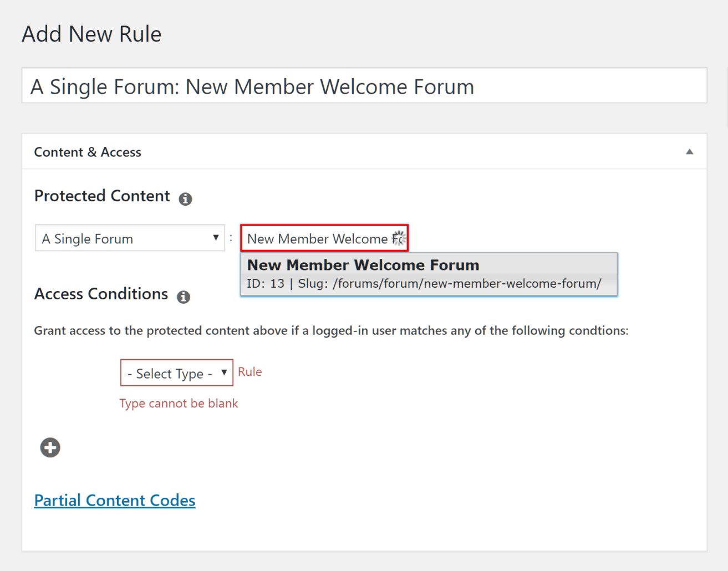This screenshot has height=571, width=728.
Task: Click the Protected Content info icon
Action: (x=186, y=199)
